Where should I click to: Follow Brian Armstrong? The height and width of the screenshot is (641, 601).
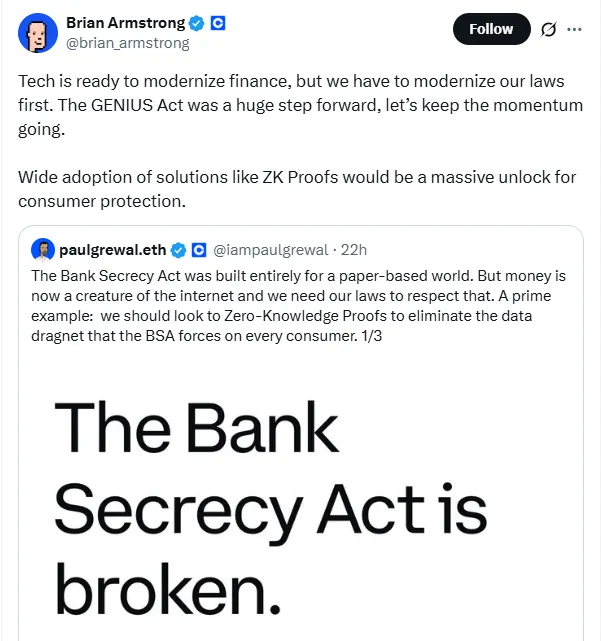click(x=491, y=29)
